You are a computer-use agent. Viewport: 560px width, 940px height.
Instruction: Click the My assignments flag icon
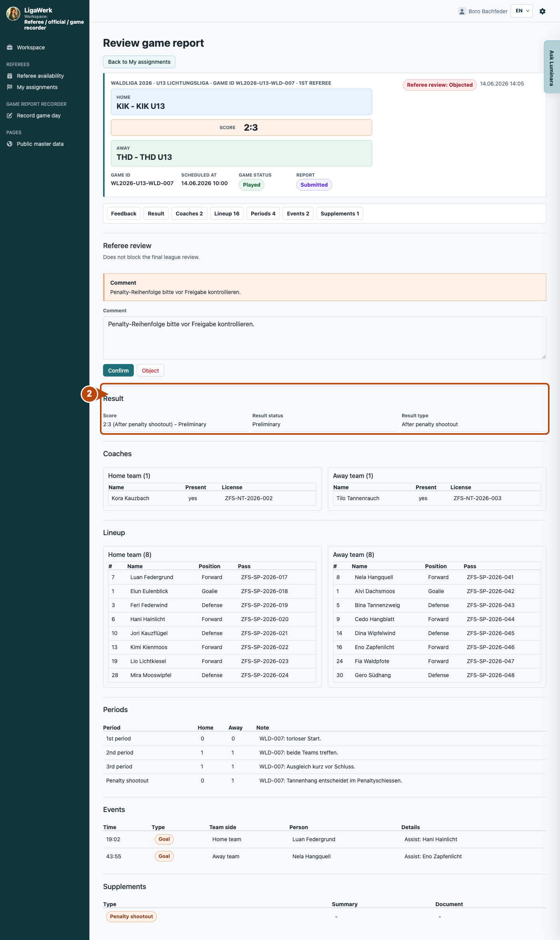[10, 87]
